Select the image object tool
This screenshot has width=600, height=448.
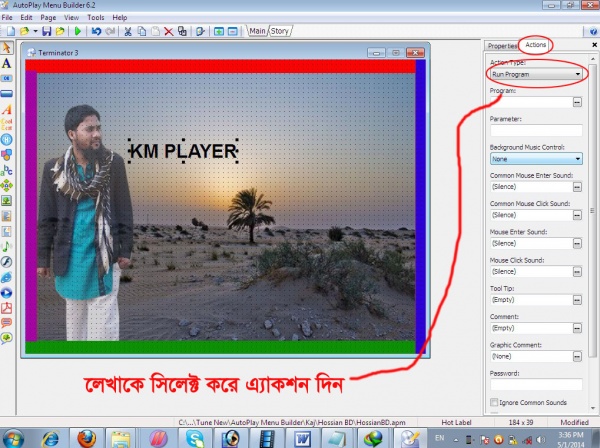pyautogui.click(x=7, y=201)
